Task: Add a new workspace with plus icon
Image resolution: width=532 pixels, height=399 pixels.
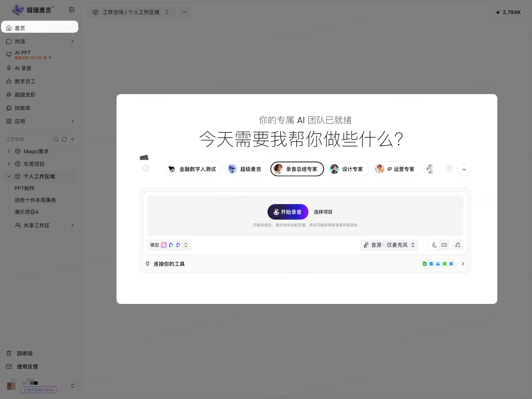Action: click(72, 139)
